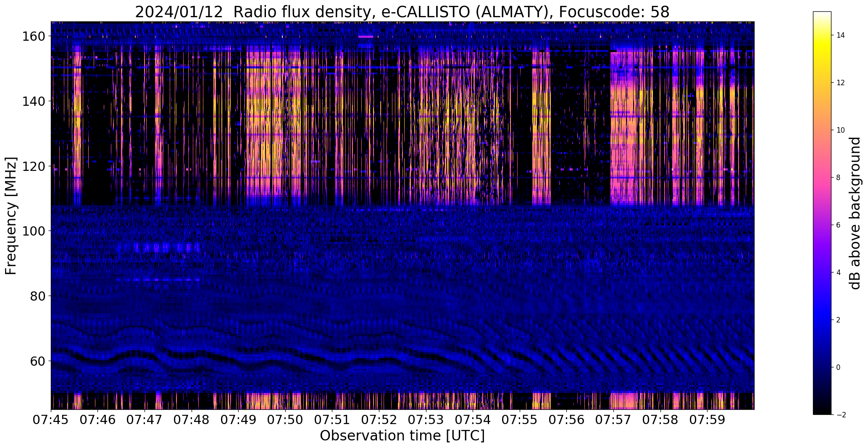Image resolution: width=868 pixels, height=448 pixels.
Task: Click the 120 frequency tick label
Action: pyautogui.click(x=33, y=166)
